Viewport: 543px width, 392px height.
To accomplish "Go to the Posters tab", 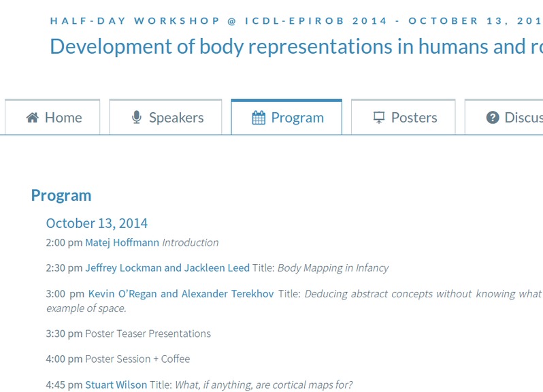I will (403, 117).
